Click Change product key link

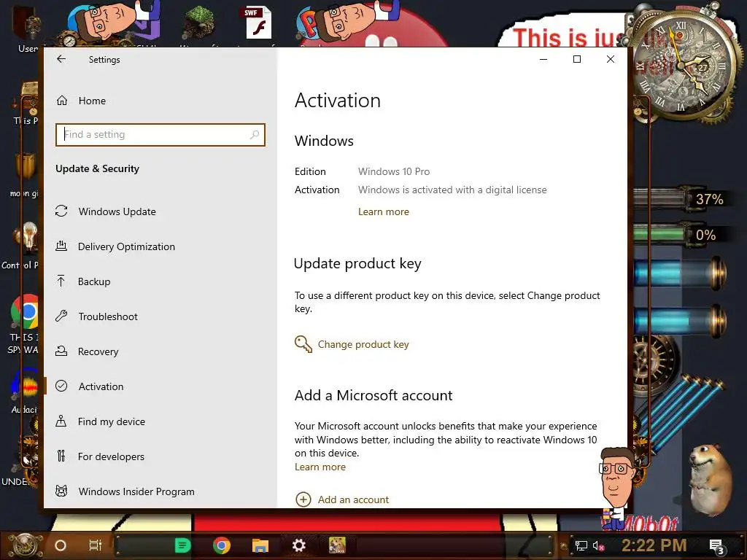click(x=363, y=344)
